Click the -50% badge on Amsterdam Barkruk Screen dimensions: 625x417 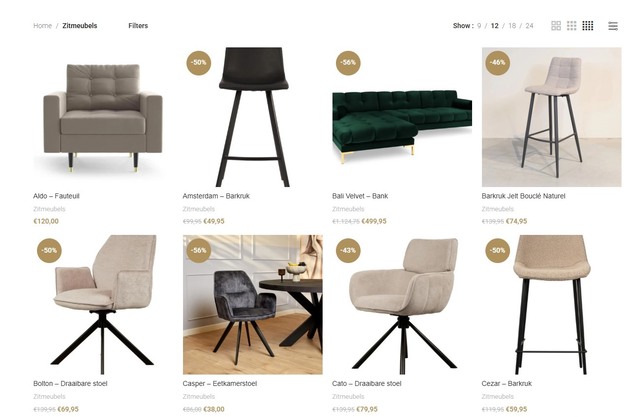(x=199, y=63)
